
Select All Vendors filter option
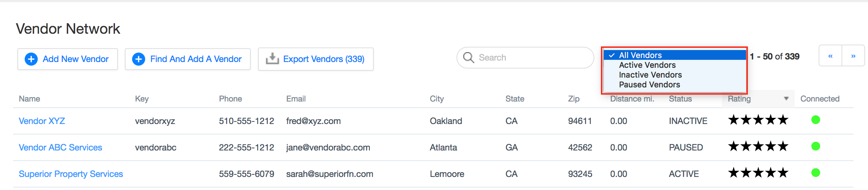tap(640, 55)
